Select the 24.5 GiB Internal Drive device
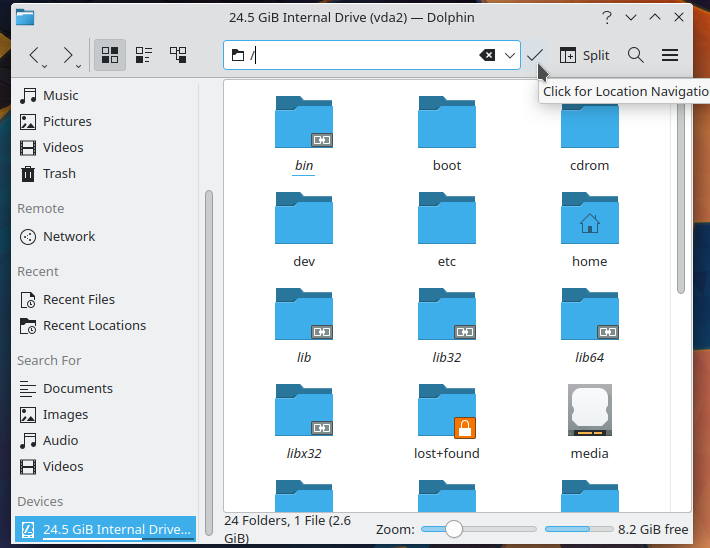Viewport: 710px width, 548px height. point(105,529)
